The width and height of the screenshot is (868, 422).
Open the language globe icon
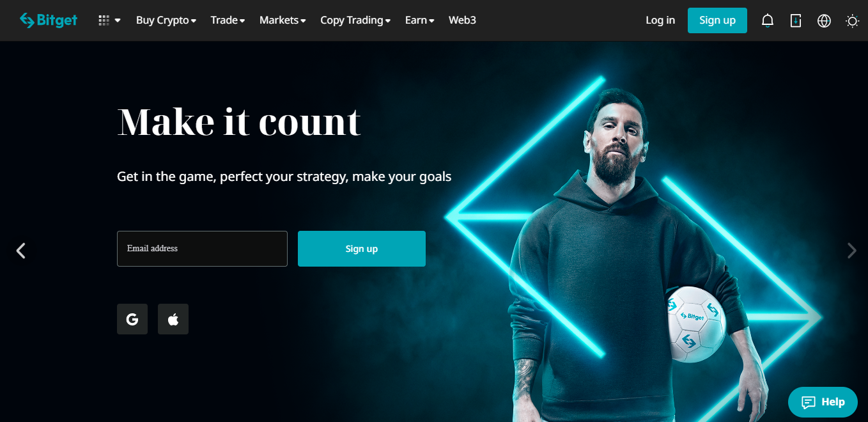[x=824, y=20]
